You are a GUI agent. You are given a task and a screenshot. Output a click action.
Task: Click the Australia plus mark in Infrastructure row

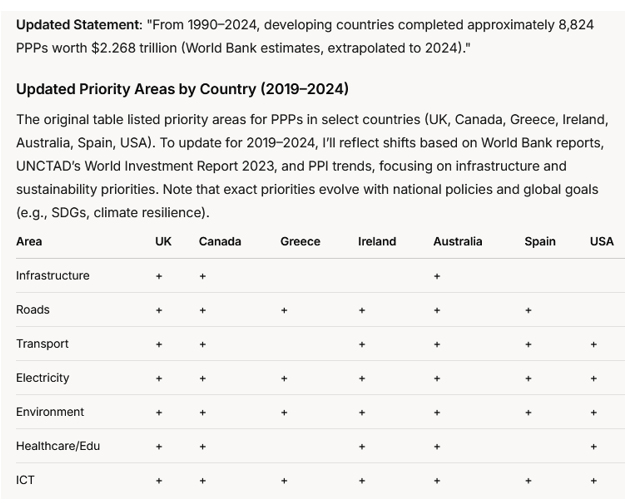tap(437, 277)
